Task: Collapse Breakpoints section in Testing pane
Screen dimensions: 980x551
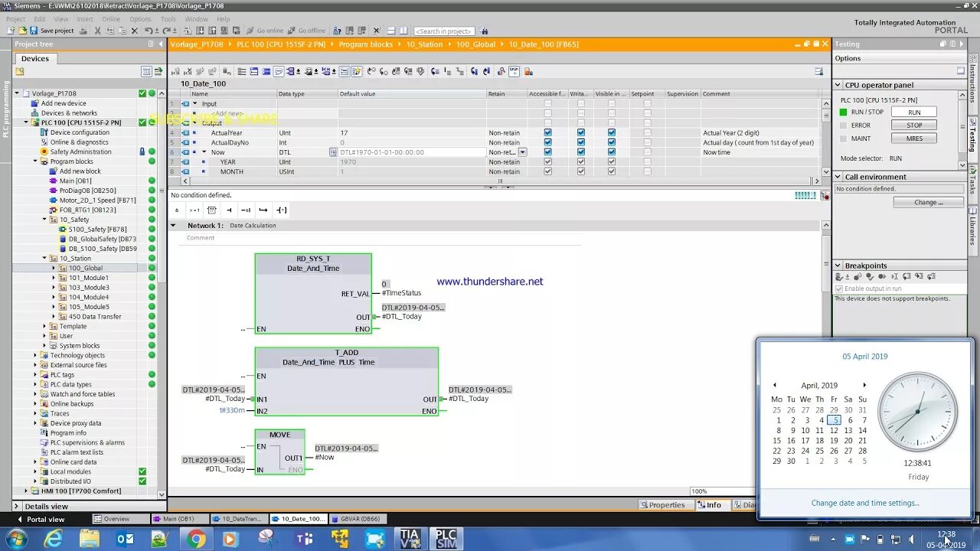Action: pyautogui.click(x=838, y=266)
